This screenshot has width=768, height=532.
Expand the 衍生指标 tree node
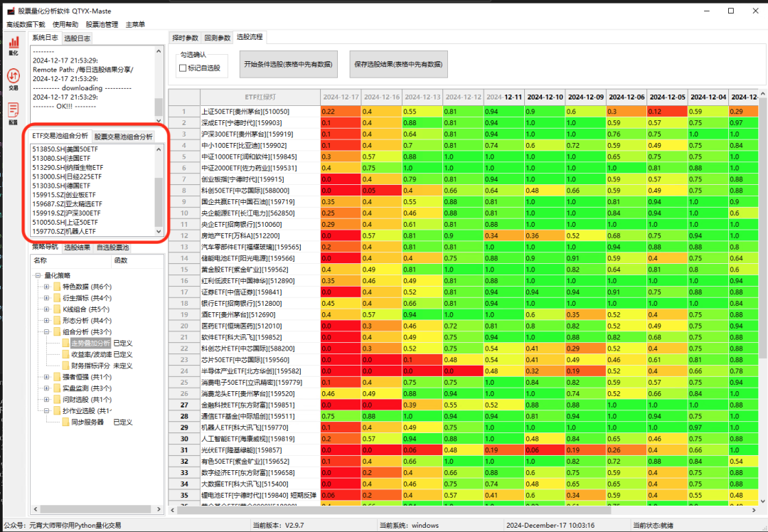pyautogui.click(x=46, y=298)
